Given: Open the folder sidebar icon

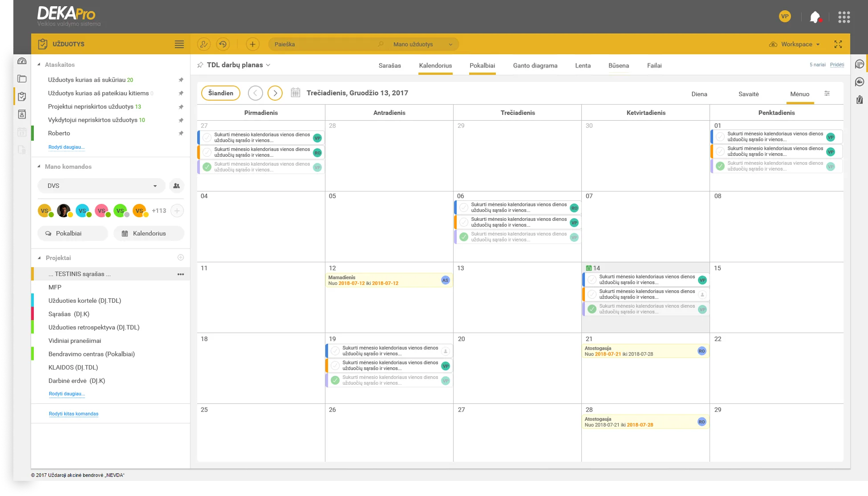Looking at the screenshot, I should [22, 79].
